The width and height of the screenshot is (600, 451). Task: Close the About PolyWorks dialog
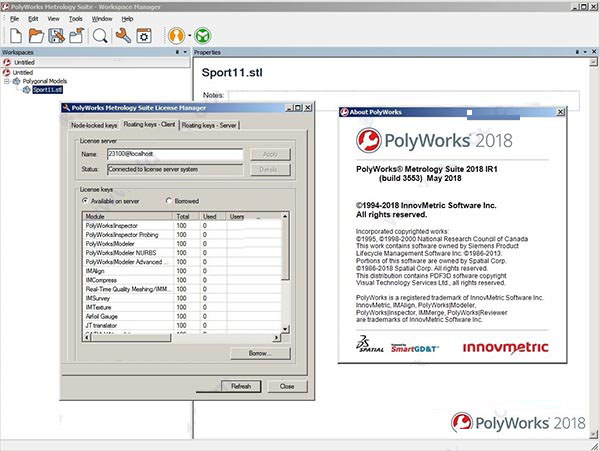click(x=561, y=112)
